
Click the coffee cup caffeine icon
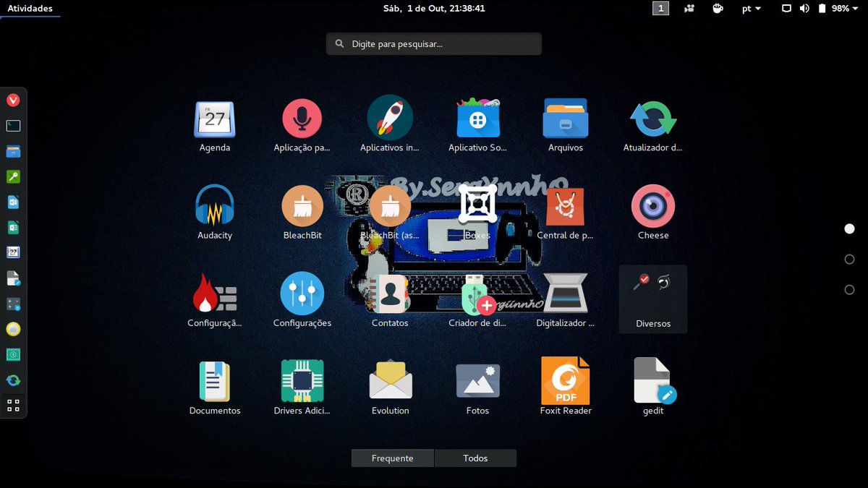tap(718, 9)
